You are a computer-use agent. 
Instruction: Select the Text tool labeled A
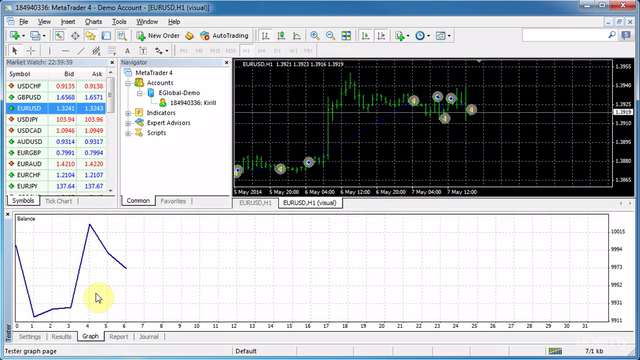tap(127, 51)
